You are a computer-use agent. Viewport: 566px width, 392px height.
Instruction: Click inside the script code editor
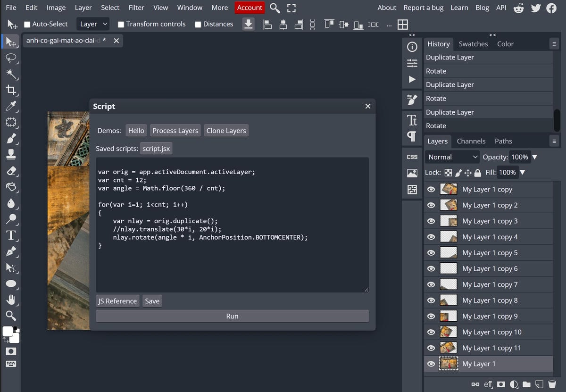pos(232,225)
